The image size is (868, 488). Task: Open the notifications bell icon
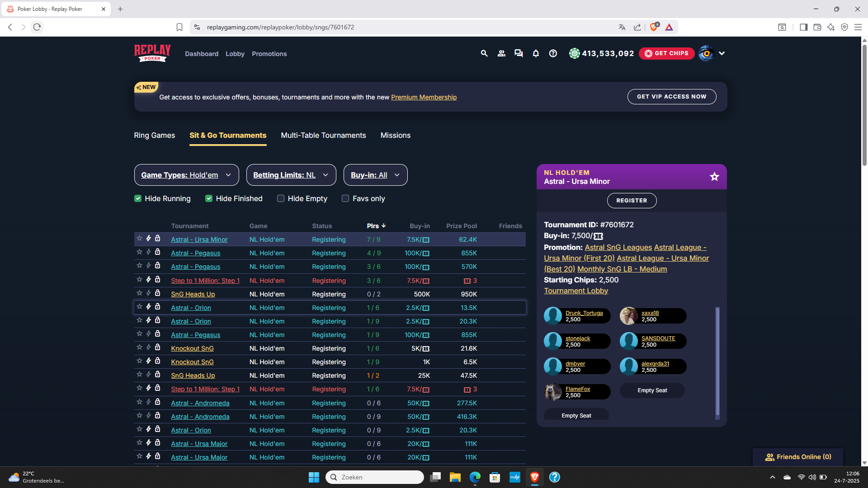(536, 53)
